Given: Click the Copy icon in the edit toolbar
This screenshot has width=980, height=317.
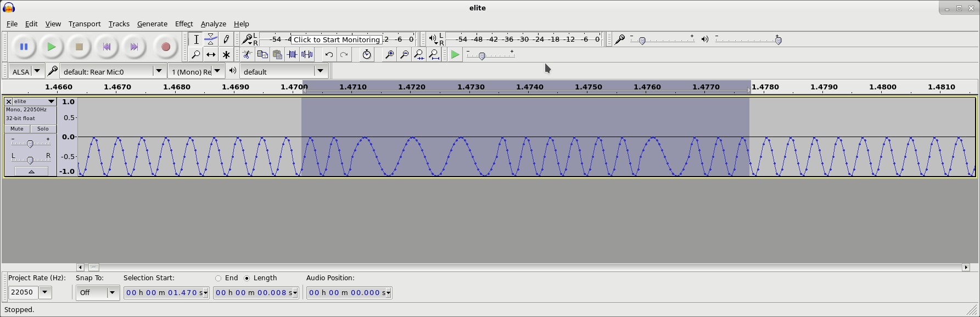Looking at the screenshot, I should tap(262, 54).
